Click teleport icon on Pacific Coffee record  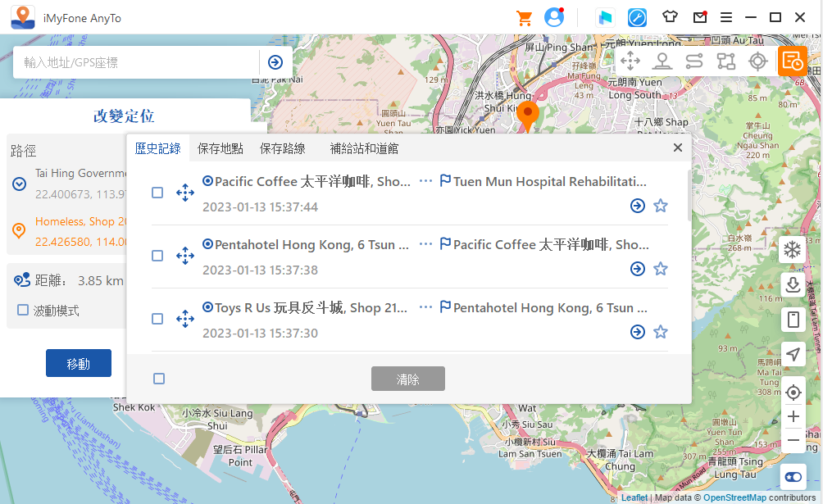185,193
